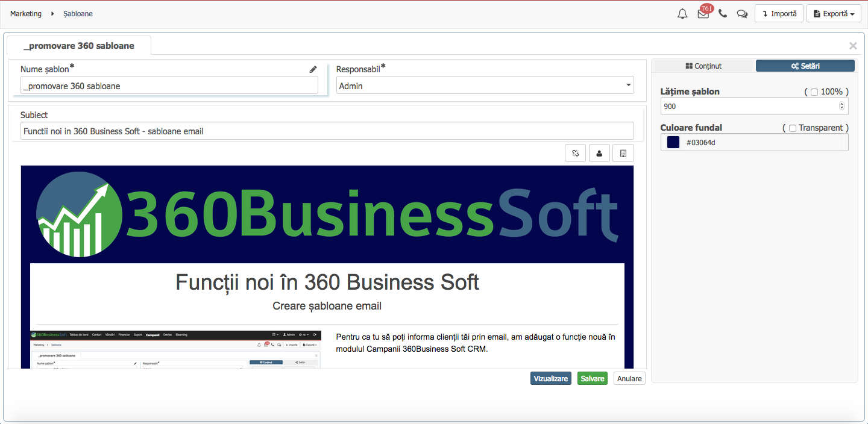Focus the Subiect input field
Image resolution: width=868 pixels, height=424 pixels.
[x=327, y=131]
